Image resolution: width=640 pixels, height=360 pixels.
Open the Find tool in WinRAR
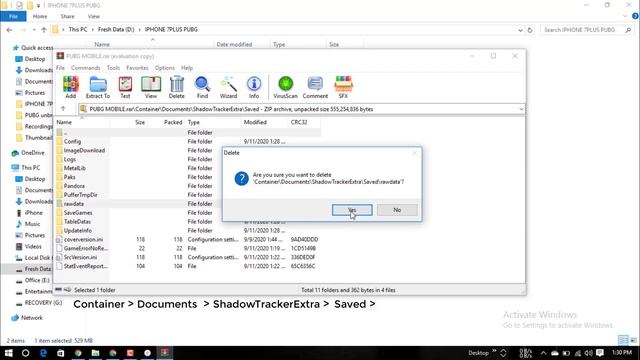202,87
